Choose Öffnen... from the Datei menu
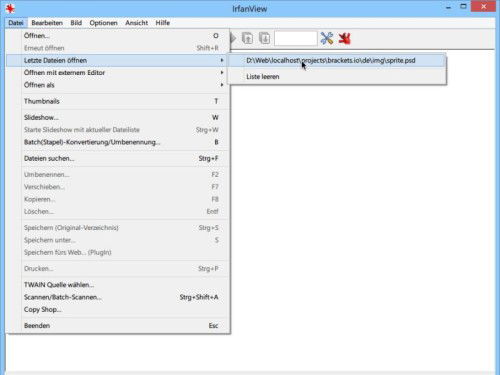Screen dimensions: 500x375 click(118, 36)
